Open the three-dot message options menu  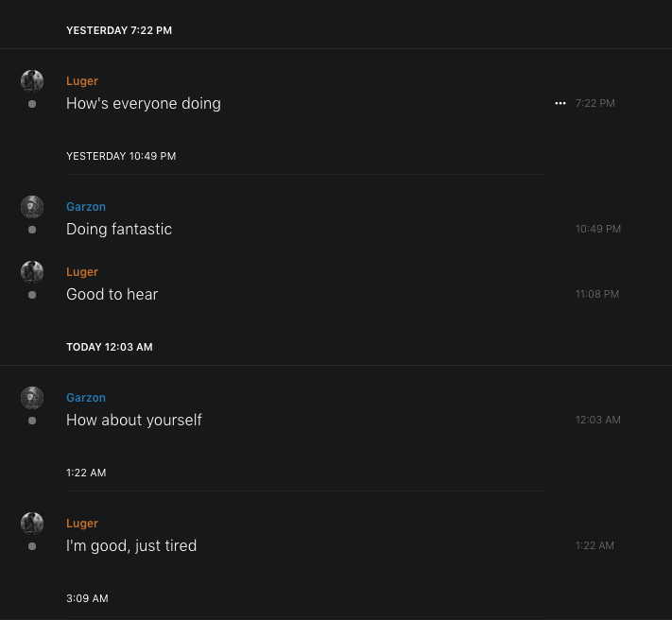560,103
